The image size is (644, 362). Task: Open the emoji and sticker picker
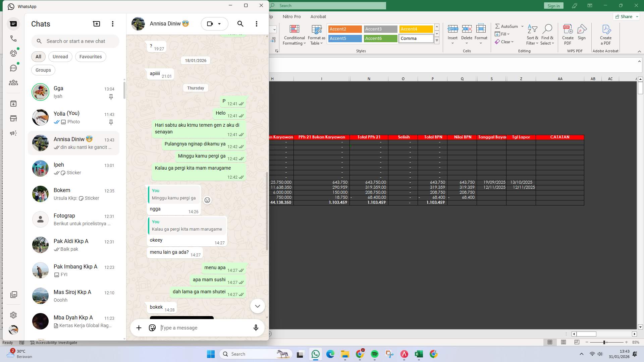click(x=152, y=328)
